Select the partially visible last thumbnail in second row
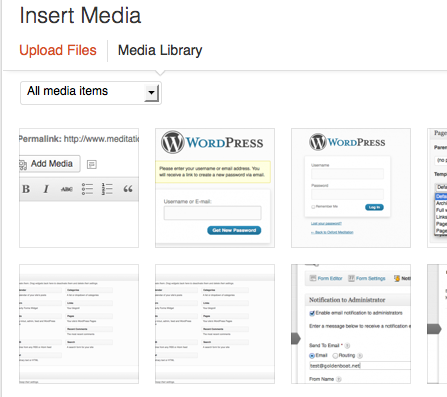The height and width of the screenshot is (397, 447). click(x=437, y=324)
